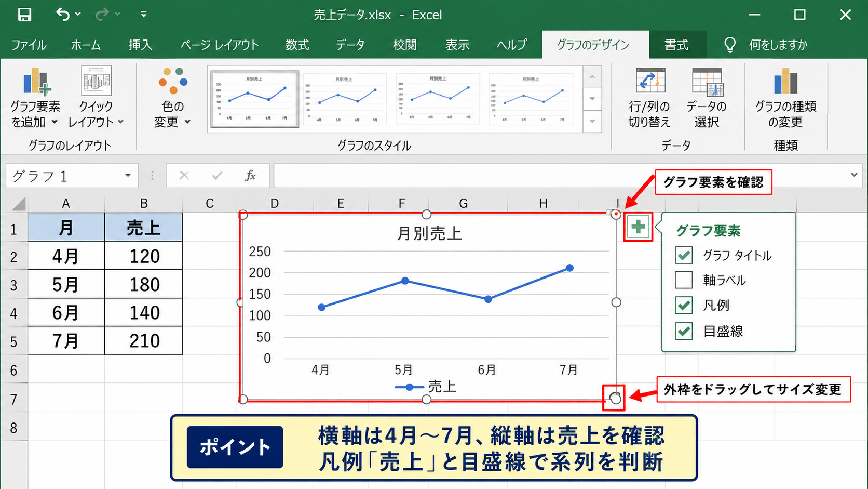Switch to 挿入 tab

tap(140, 45)
